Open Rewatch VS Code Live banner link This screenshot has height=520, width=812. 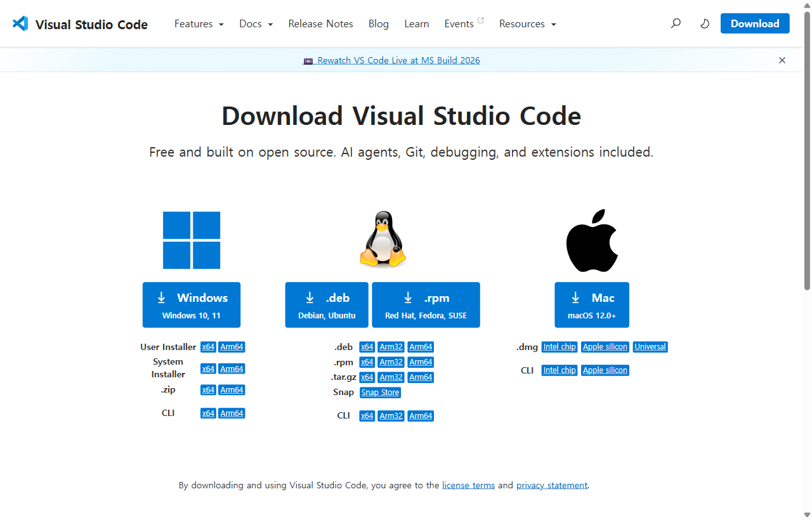click(x=391, y=60)
